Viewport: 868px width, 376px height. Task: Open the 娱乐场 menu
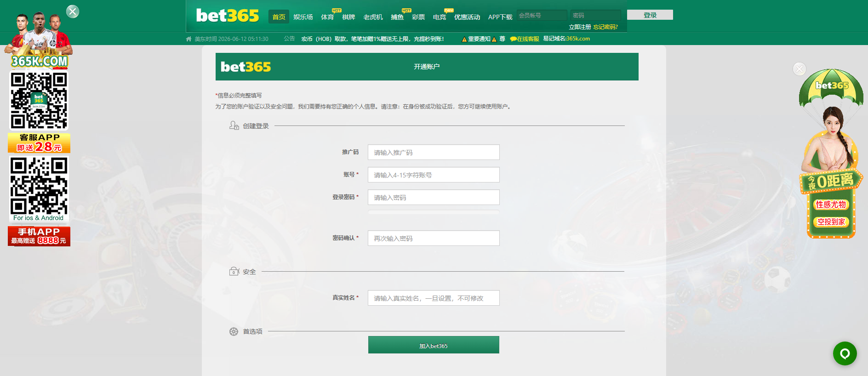click(303, 17)
